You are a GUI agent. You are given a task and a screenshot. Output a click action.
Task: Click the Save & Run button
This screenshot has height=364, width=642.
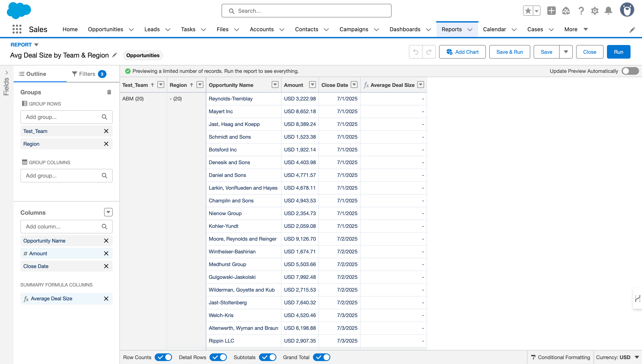tap(509, 52)
